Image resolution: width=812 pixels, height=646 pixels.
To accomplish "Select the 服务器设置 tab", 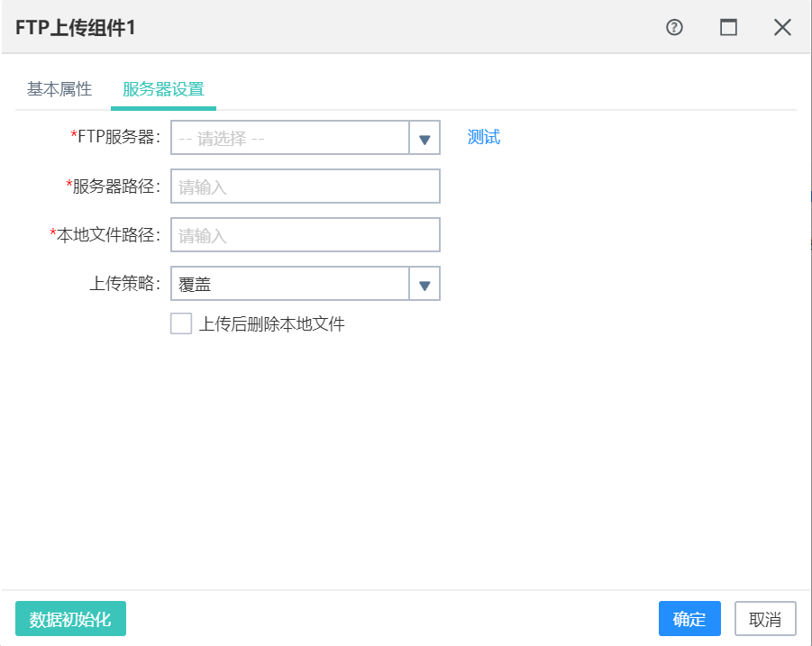I will pyautogui.click(x=163, y=89).
